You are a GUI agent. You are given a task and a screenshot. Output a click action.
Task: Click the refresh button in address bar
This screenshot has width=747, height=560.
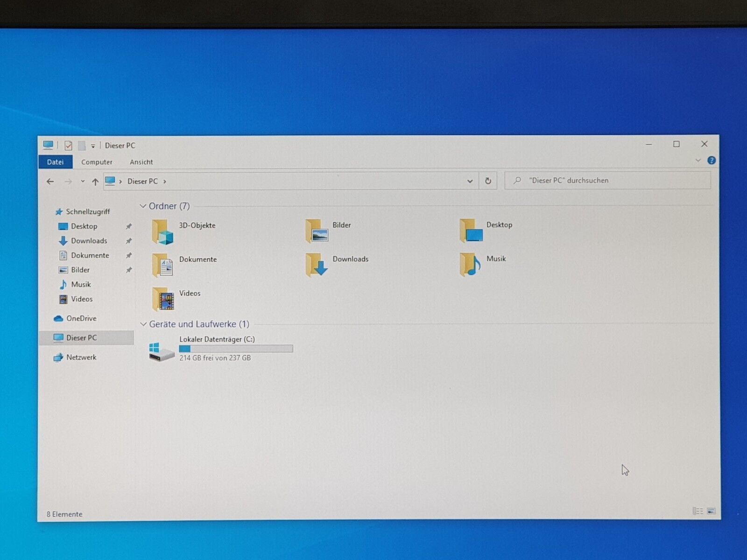click(488, 181)
